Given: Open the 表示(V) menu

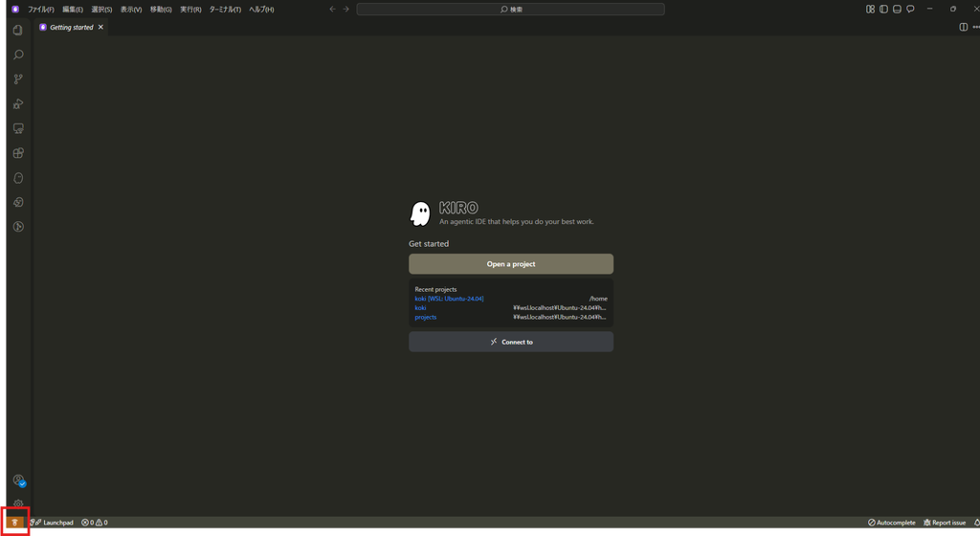Looking at the screenshot, I should 130,10.
